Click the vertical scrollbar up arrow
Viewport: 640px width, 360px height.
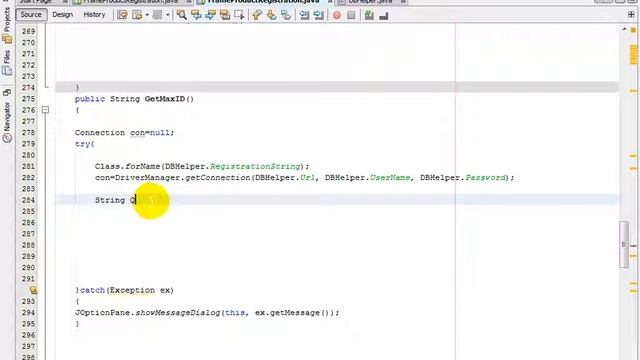tap(624, 29)
